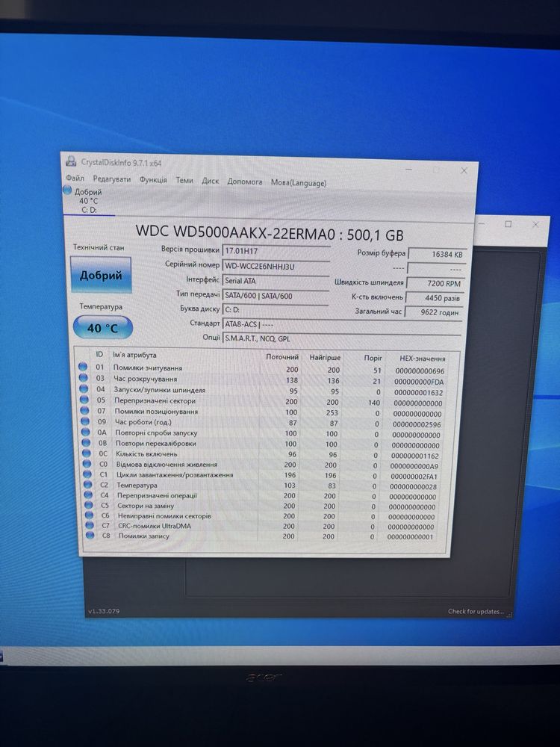The image size is (560, 747).
Task: Click the status dot for Сектори на заміну
Action: 89,505
